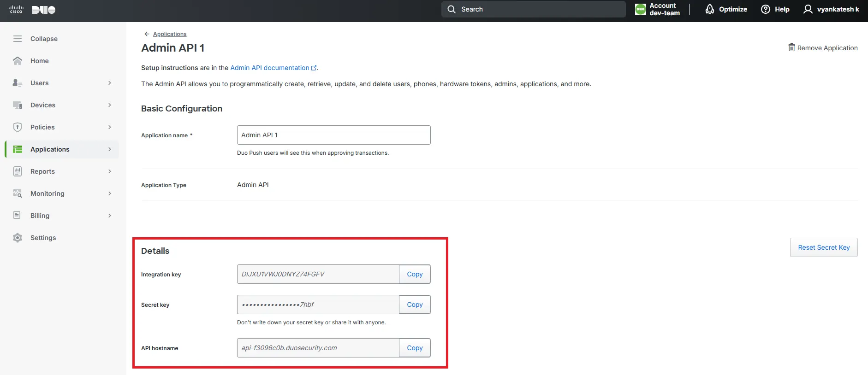Go to Reports in the sidebar
The height and width of the screenshot is (375, 868).
(42, 171)
